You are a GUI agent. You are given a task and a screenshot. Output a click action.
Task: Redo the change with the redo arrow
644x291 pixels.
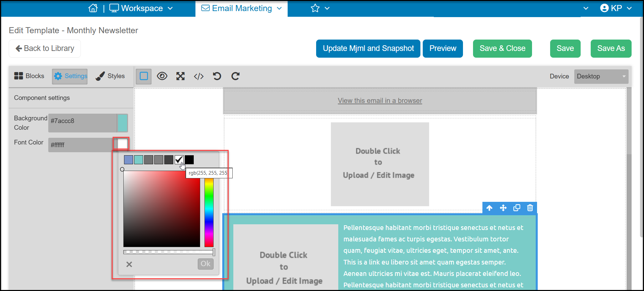pyautogui.click(x=235, y=76)
